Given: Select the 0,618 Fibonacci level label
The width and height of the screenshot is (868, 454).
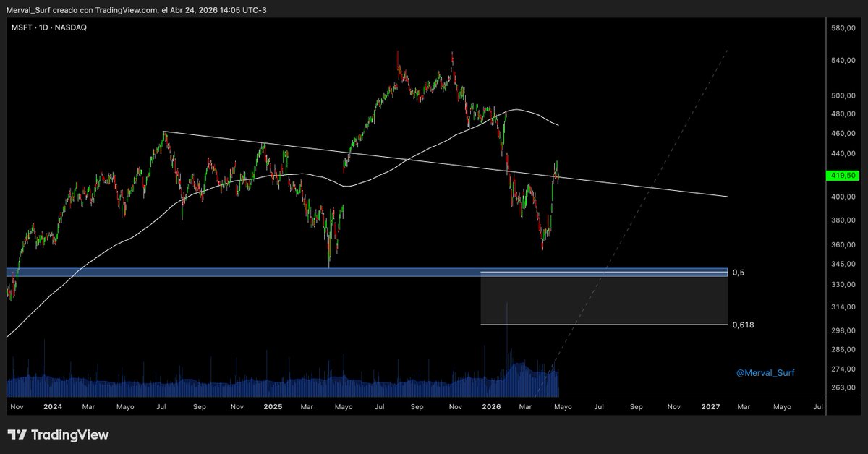Looking at the screenshot, I should [743, 325].
